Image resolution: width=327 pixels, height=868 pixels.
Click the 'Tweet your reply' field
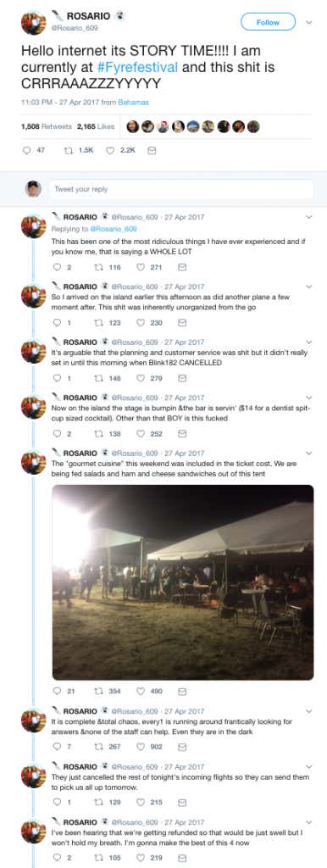(x=181, y=189)
